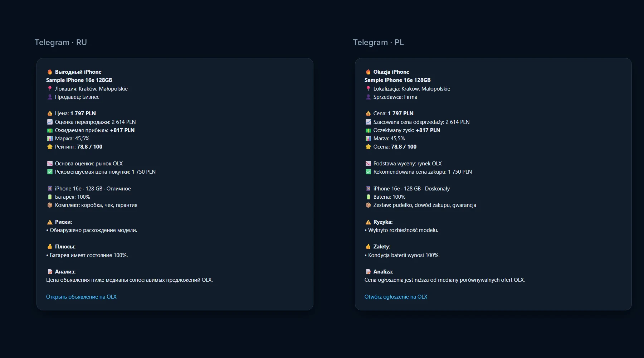
Task: Click the fire icon beside "Okazja iPhone"
Action: (x=368, y=72)
